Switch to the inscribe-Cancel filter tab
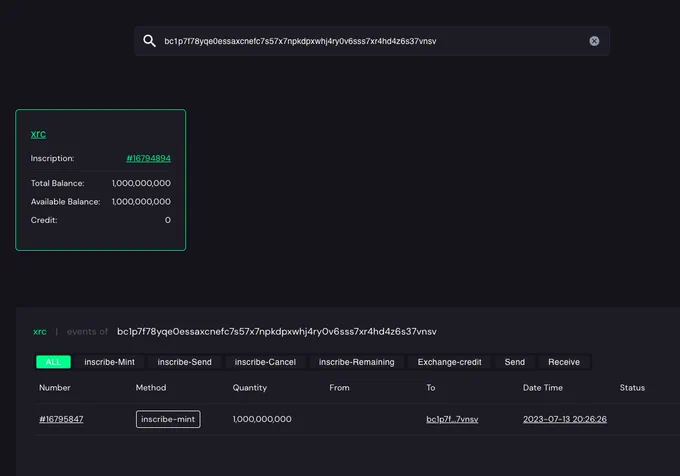 tap(265, 362)
